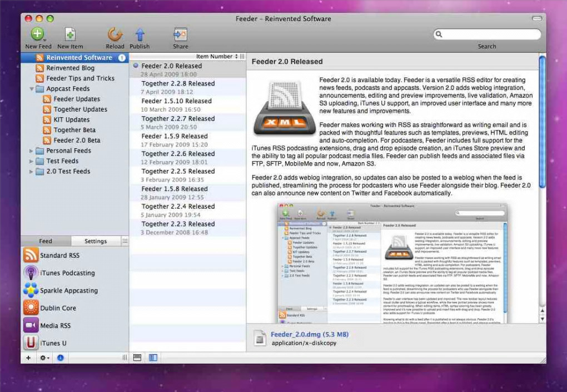Expand the 2.0 Test Feeds folder
This screenshot has height=392, width=567.
(x=32, y=172)
